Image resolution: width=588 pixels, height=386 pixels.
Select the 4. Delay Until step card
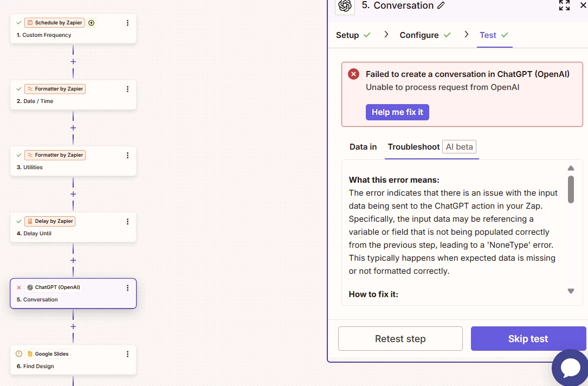click(73, 227)
